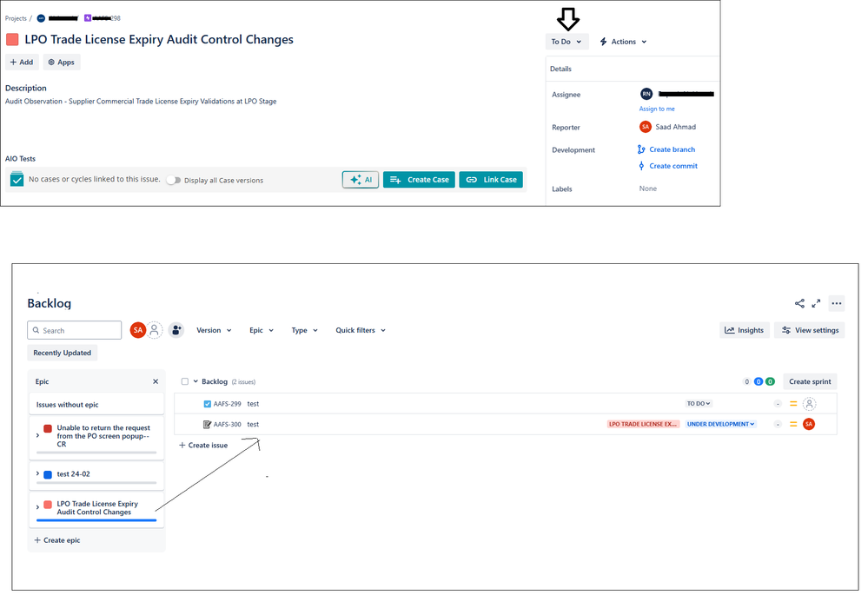Tick the Backlog section checkbox
Image resolution: width=868 pixels, height=615 pixels.
pyautogui.click(x=185, y=381)
